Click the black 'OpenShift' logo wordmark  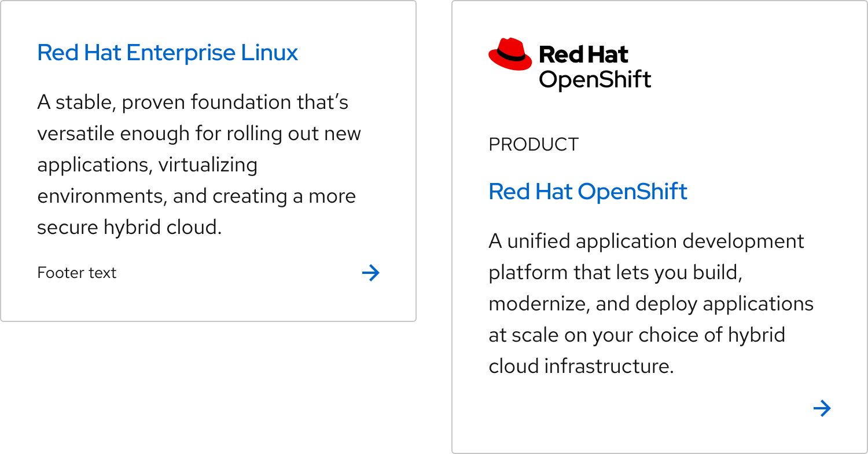[595, 80]
